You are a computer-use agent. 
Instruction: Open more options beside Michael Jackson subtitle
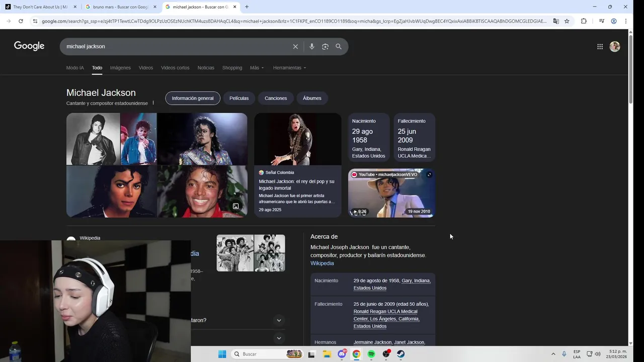click(153, 103)
